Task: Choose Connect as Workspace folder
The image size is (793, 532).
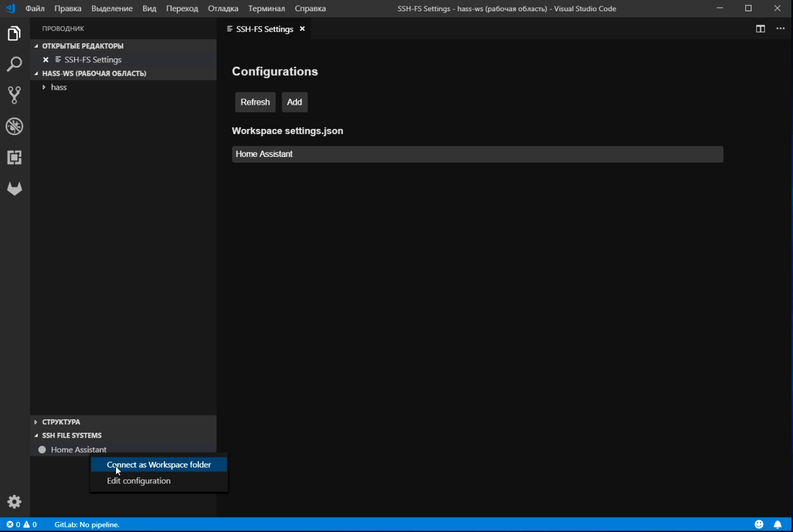Action: [x=159, y=465]
